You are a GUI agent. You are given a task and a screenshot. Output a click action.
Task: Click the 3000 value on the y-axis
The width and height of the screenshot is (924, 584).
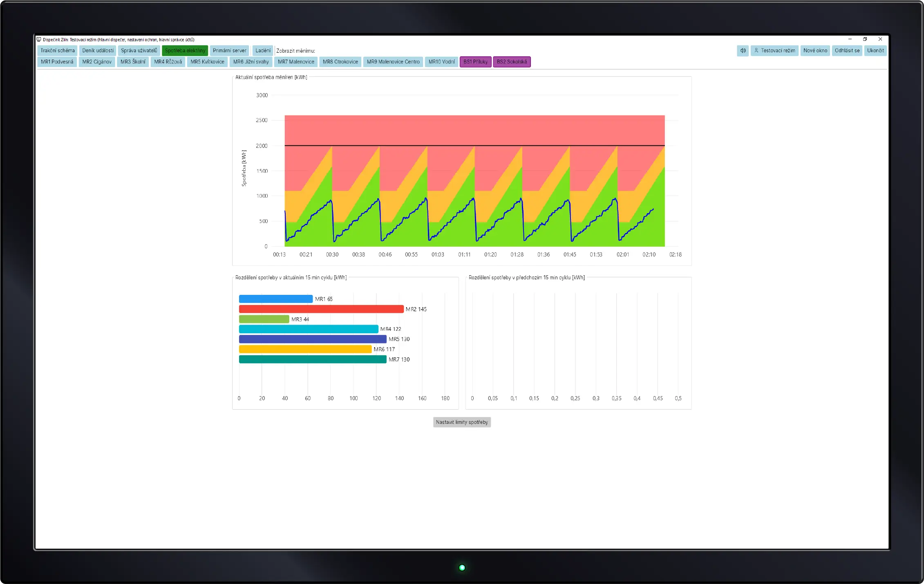tap(262, 95)
